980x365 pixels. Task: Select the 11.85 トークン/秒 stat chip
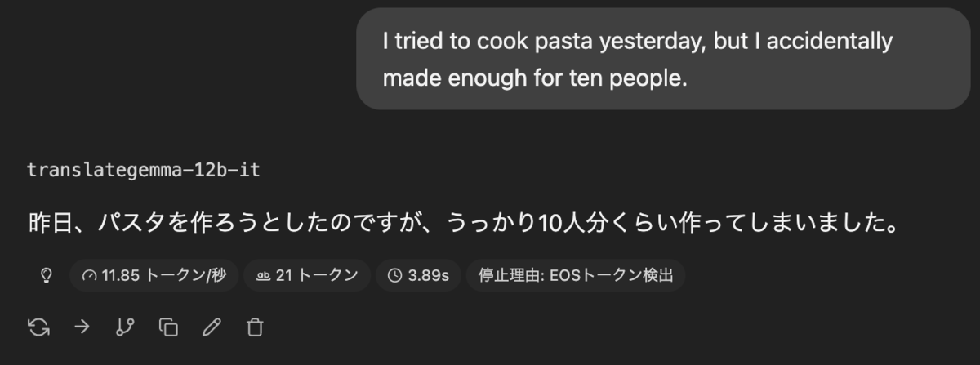coord(154,276)
